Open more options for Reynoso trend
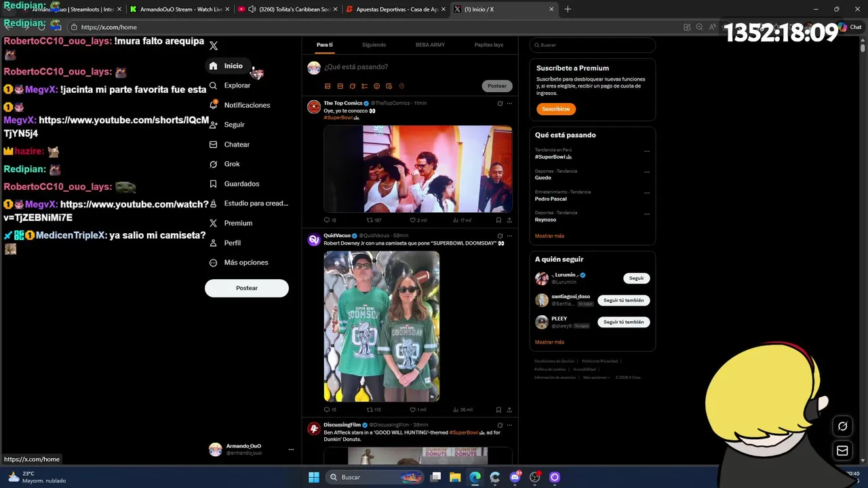Screen dimensions: 868x488 coord(647,214)
